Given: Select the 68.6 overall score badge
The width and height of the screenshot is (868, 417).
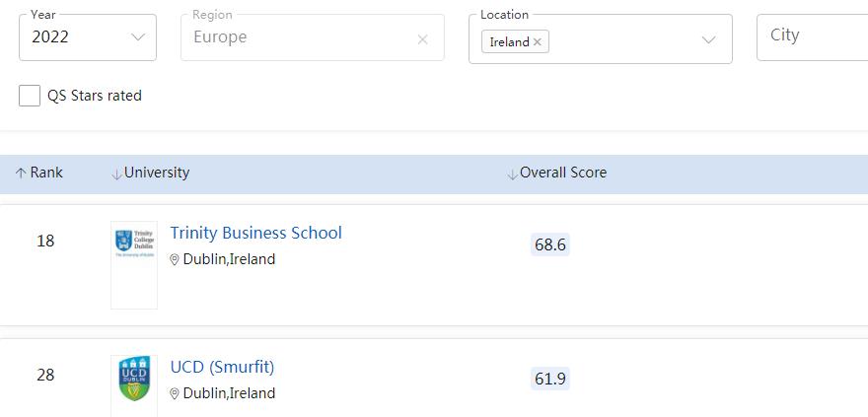Looking at the screenshot, I should pos(549,244).
